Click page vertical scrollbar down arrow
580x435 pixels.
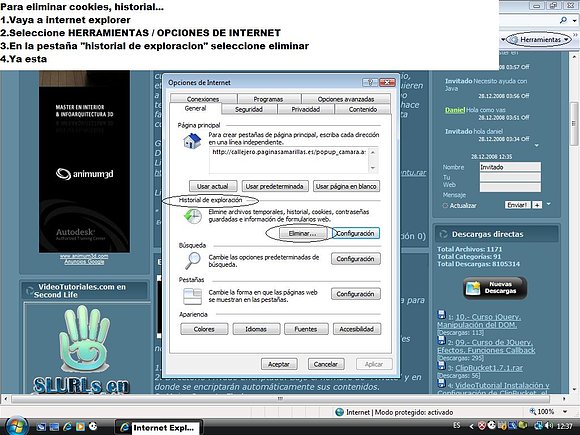(x=574, y=389)
